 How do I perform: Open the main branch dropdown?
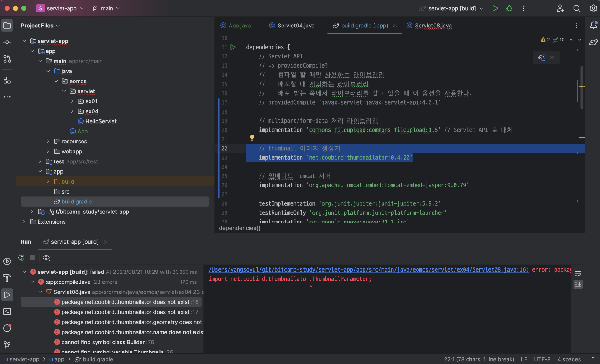(106, 8)
